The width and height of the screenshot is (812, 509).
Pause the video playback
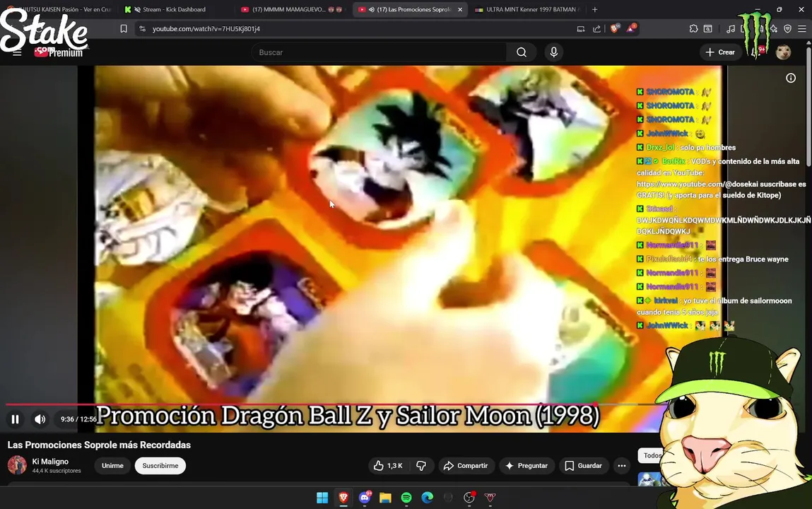pyautogui.click(x=15, y=419)
